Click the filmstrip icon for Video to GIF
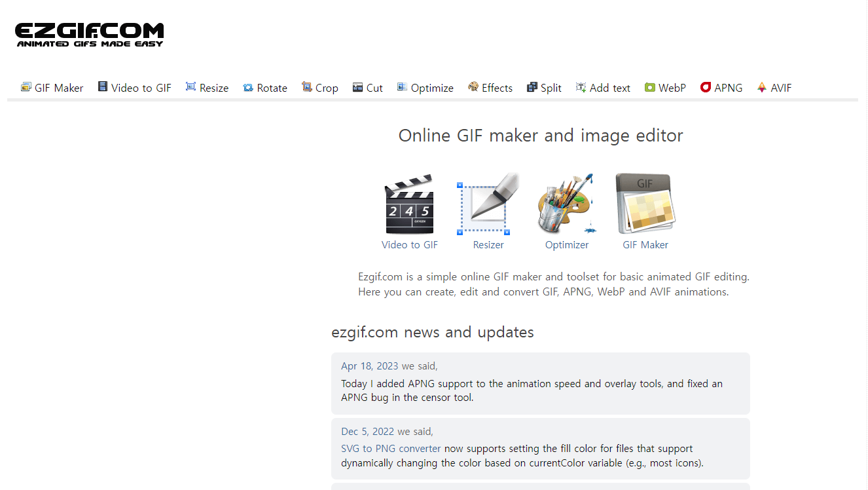 tap(103, 86)
